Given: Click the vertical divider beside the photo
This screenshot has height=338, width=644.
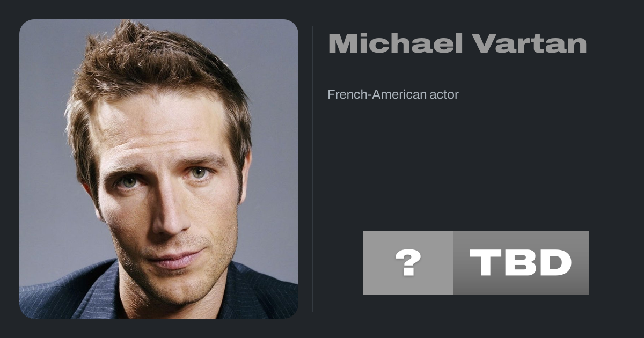Looking at the screenshot, I should pos(313,169).
